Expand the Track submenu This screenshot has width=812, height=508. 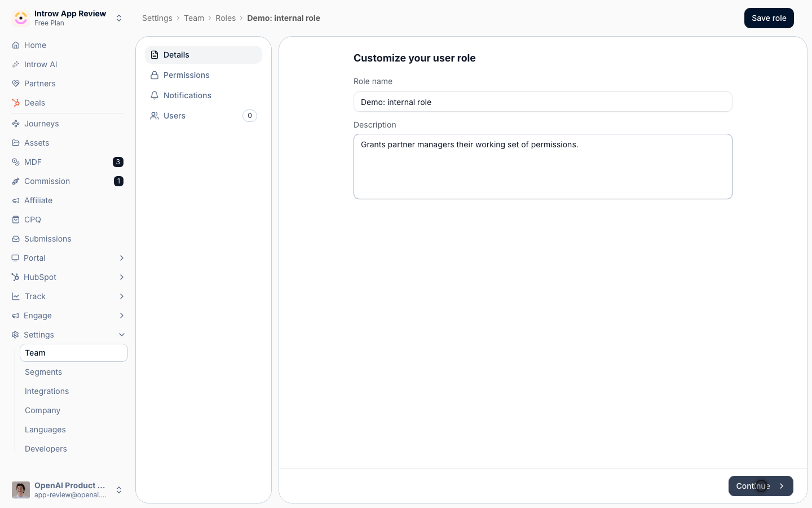[122, 296]
